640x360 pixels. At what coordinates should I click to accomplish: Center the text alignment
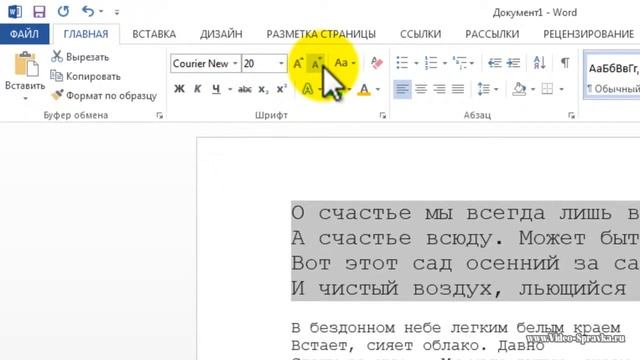tap(421, 89)
